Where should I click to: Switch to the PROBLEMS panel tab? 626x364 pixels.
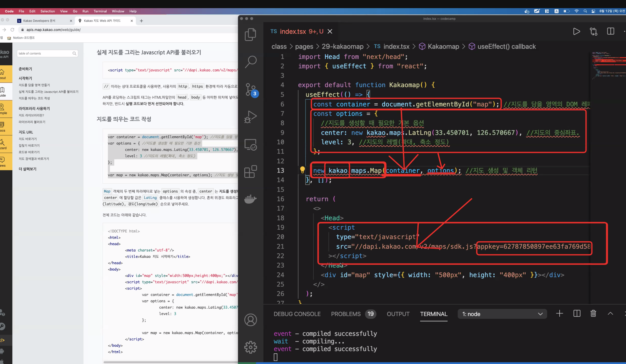[x=346, y=314]
